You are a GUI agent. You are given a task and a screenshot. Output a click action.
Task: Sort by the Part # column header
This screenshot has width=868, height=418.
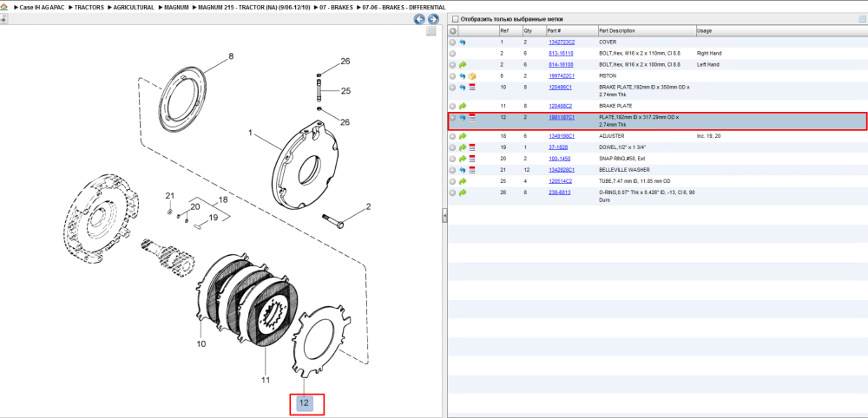571,31
